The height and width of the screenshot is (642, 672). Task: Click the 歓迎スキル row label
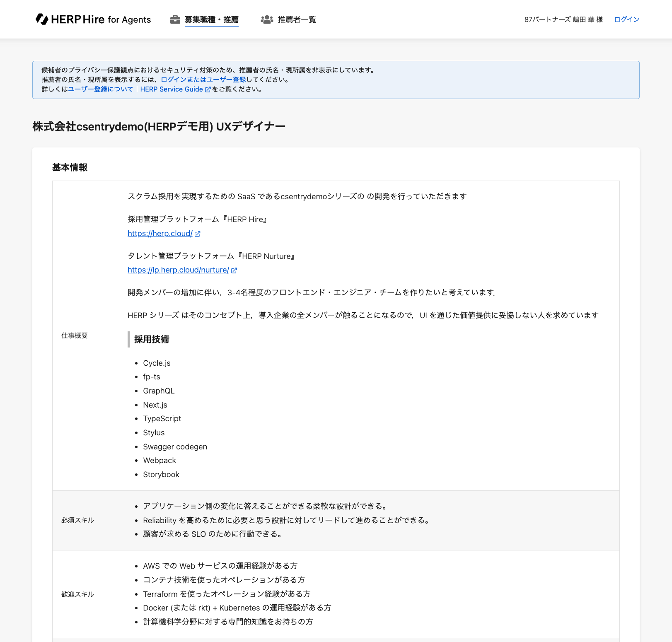click(x=77, y=594)
